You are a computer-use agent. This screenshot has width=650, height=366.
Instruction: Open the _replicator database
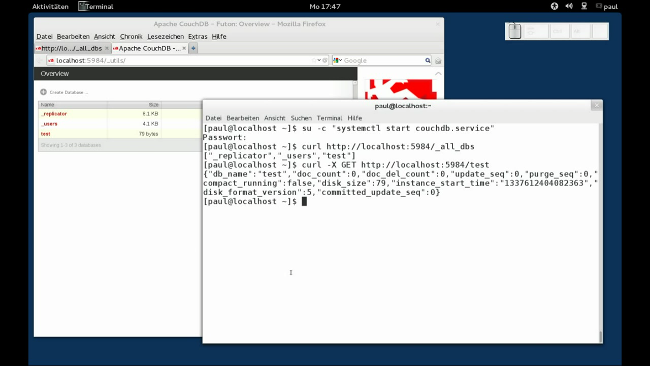tap(54, 114)
